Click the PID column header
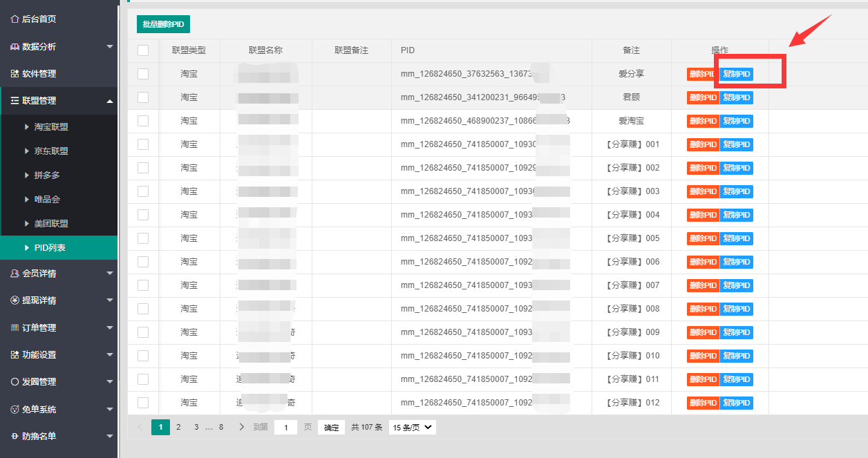This screenshot has width=868, height=458. (x=491, y=50)
